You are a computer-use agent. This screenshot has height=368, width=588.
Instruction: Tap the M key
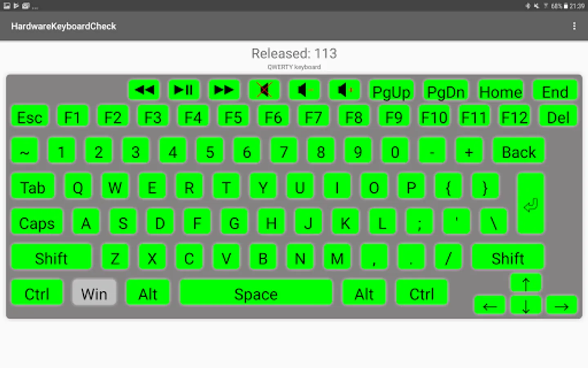point(337,257)
